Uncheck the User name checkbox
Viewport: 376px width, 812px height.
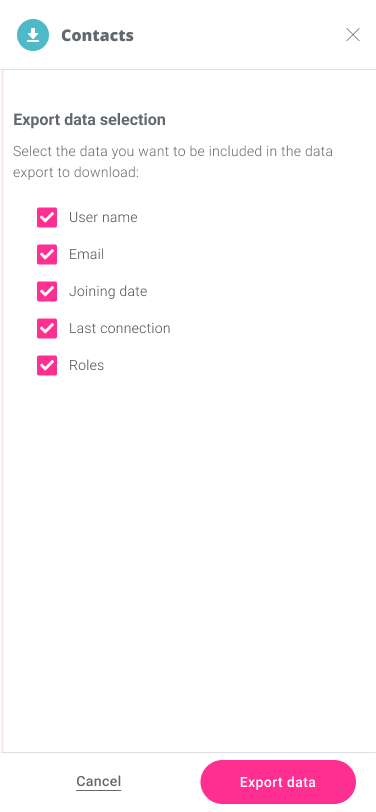point(47,218)
